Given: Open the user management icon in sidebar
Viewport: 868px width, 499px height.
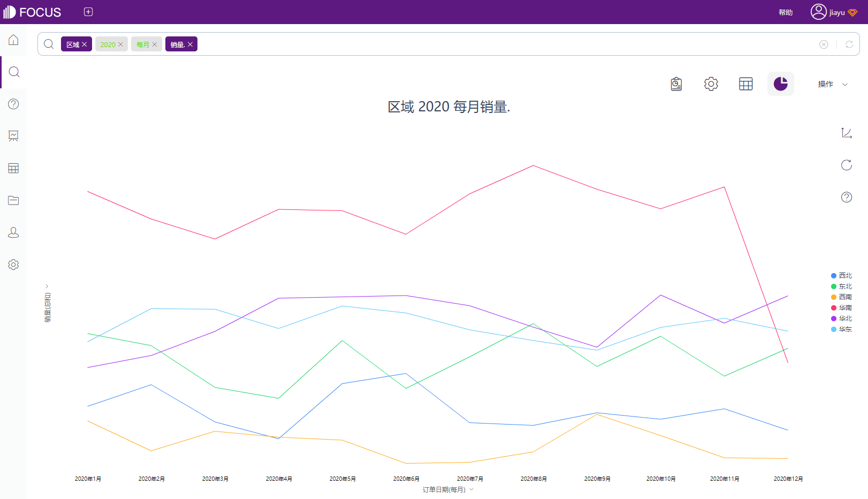Looking at the screenshot, I should coord(13,232).
